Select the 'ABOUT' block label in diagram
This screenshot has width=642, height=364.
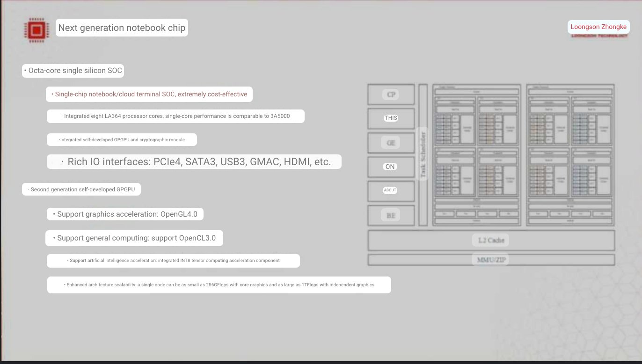click(x=390, y=190)
